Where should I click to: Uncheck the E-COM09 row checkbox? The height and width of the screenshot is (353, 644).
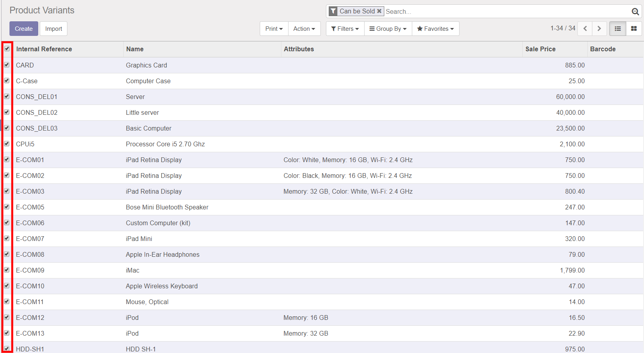coord(7,270)
